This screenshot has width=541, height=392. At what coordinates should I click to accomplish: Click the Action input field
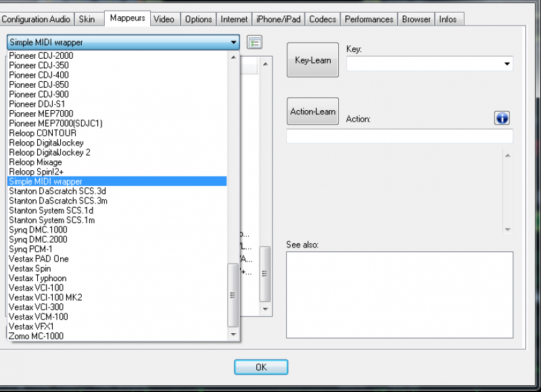400,136
